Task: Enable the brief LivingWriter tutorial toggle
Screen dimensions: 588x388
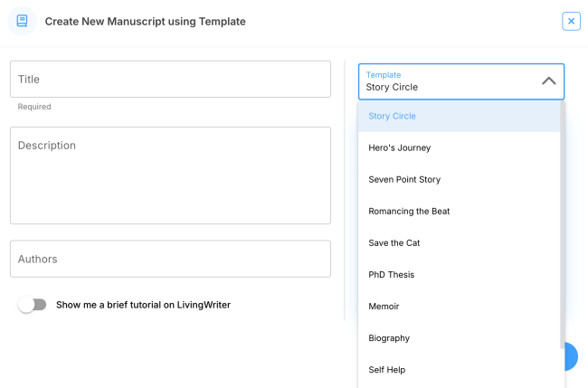Action: click(x=33, y=305)
